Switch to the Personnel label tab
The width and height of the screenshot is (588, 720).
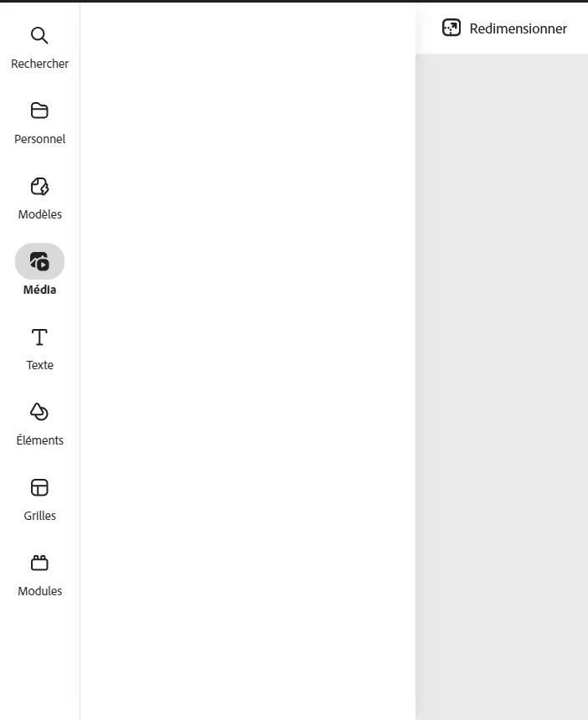click(x=40, y=139)
